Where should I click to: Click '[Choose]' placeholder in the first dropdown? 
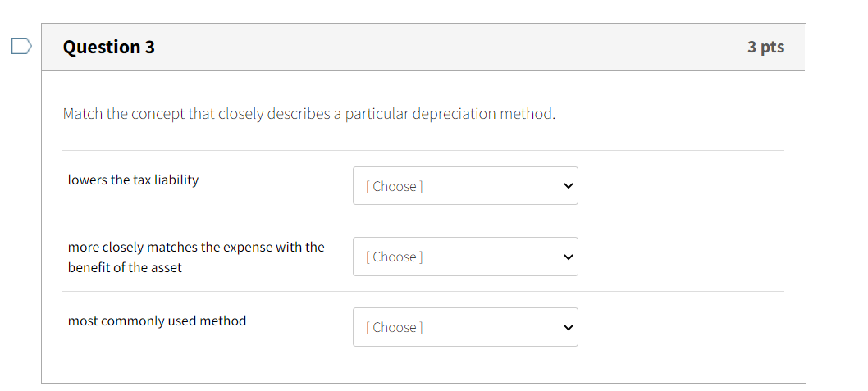(x=395, y=186)
